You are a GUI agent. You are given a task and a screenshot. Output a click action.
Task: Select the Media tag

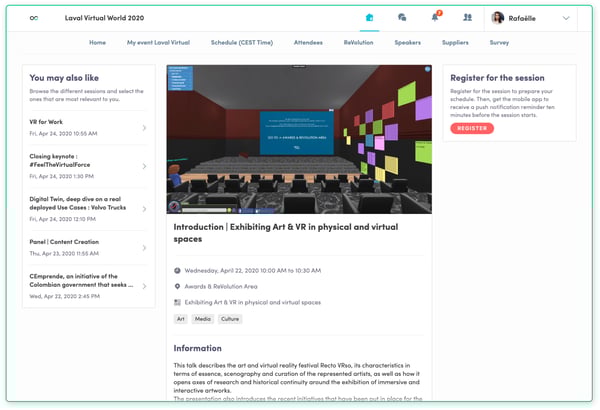click(203, 319)
